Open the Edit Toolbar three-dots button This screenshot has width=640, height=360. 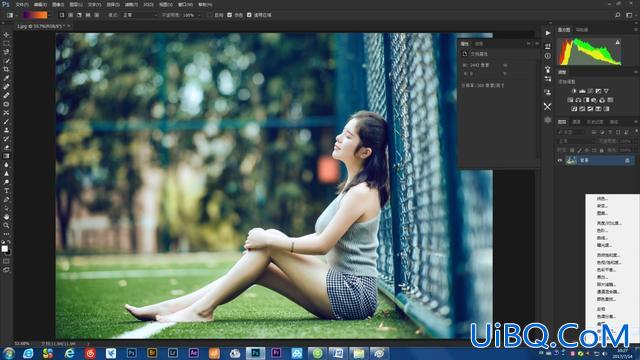6,234
